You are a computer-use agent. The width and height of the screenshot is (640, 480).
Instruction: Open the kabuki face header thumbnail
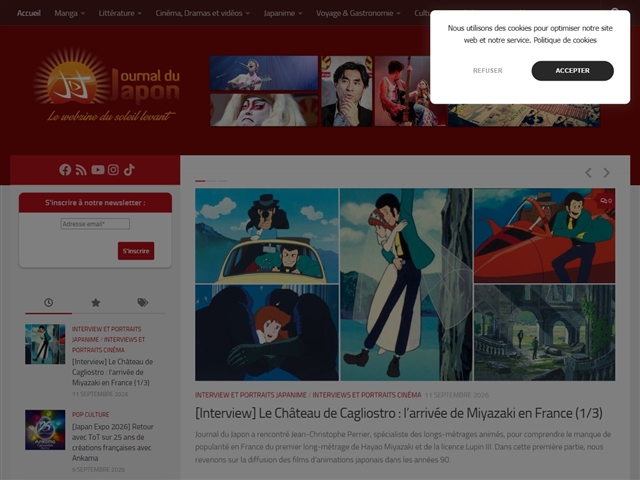pyautogui.click(x=264, y=110)
